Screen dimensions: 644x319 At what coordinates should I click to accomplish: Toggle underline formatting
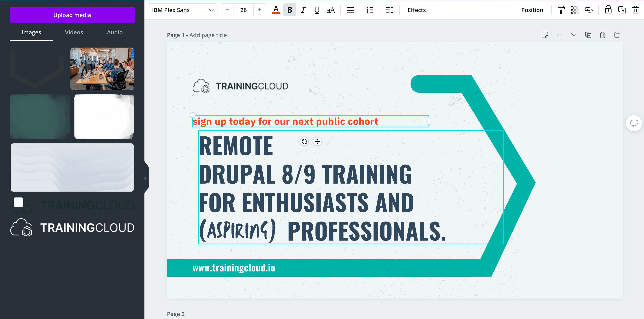317,10
